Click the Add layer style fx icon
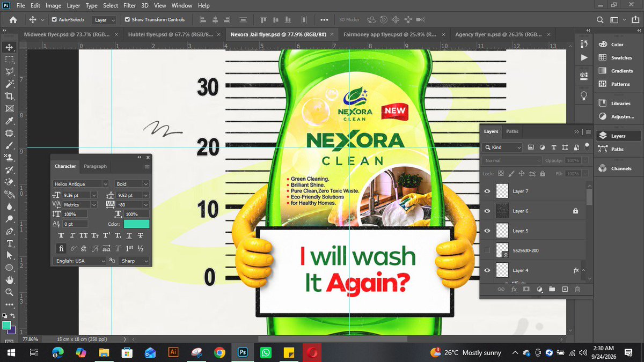Image resolution: width=644 pixels, height=362 pixels. tap(514, 289)
